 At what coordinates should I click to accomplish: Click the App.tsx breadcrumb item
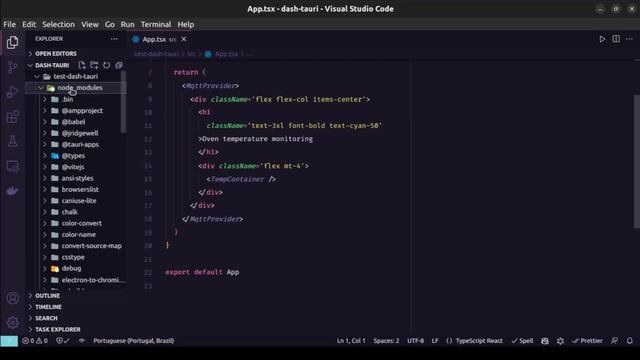(x=226, y=54)
